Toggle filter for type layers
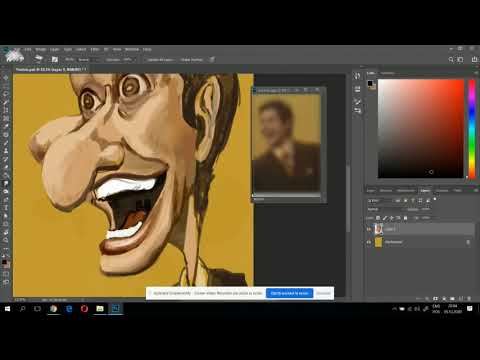Viewport: 480px width, 360px height. click(x=413, y=201)
